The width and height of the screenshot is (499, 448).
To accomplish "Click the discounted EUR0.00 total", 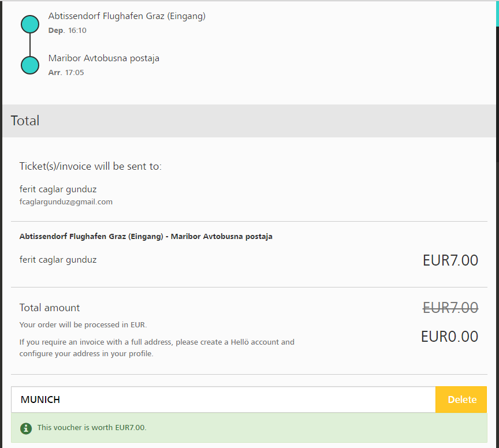I will coord(449,336).
